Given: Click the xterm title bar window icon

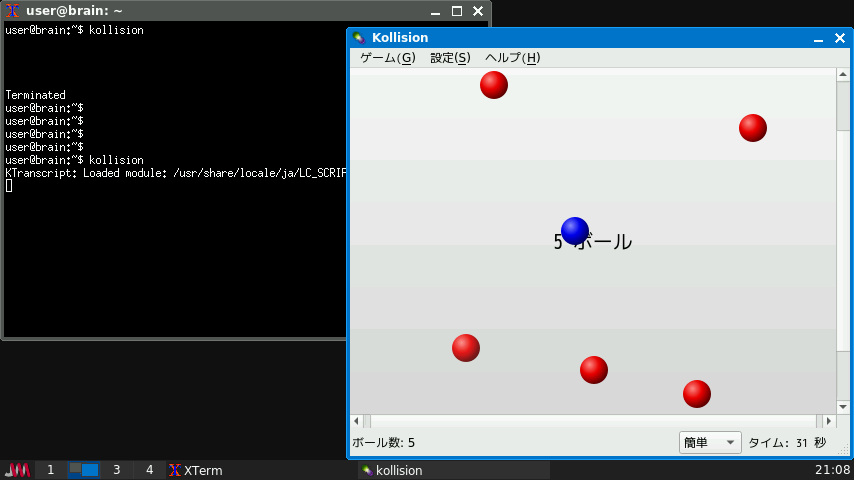Looking at the screenshot, I should pos(13,11).
